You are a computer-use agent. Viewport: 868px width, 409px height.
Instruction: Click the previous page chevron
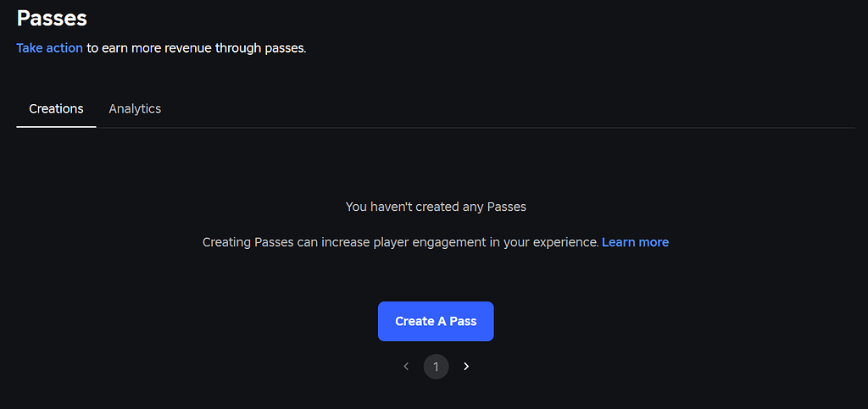tap(406, 367)
